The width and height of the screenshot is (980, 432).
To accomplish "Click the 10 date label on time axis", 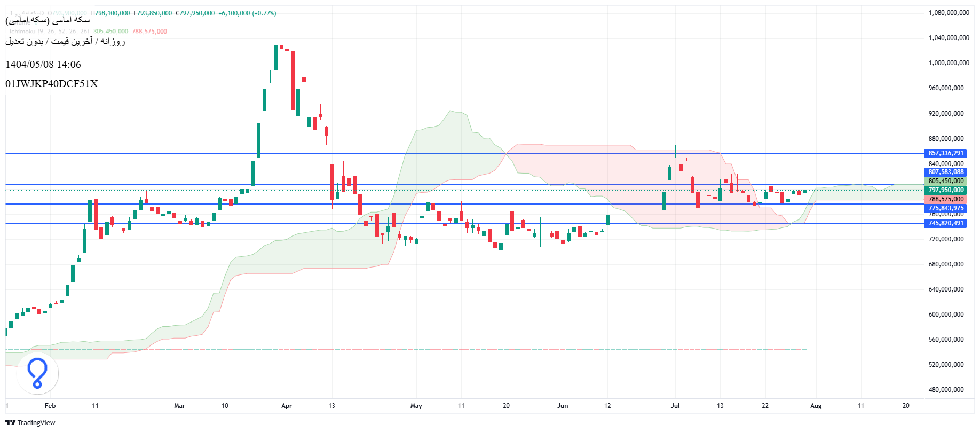I will tap(225, 406).
